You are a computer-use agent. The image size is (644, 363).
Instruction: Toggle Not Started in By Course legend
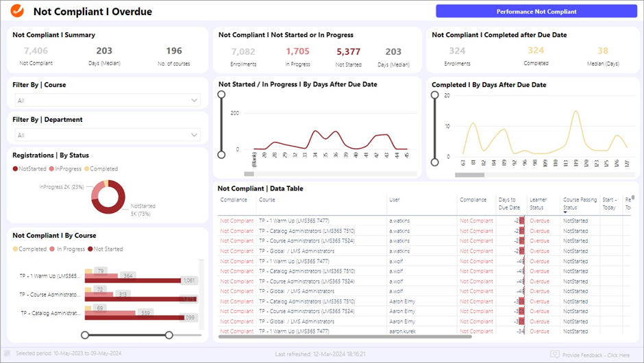108,249
